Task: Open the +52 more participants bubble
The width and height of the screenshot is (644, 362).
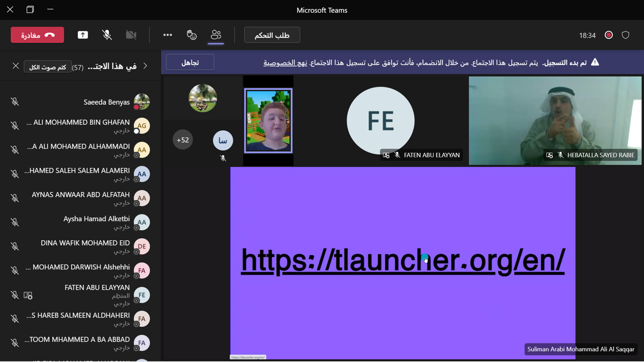Action: 183,140
